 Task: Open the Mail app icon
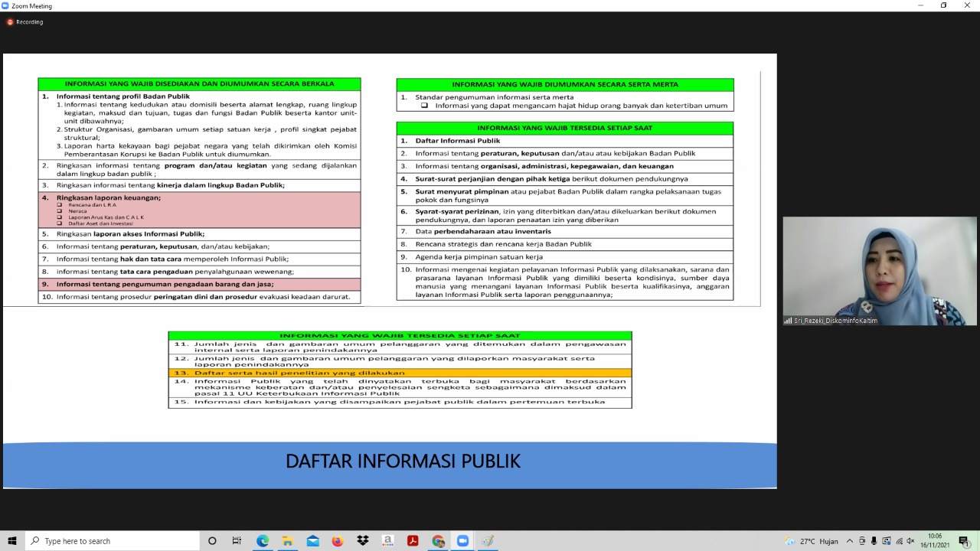tap(312, 541)
